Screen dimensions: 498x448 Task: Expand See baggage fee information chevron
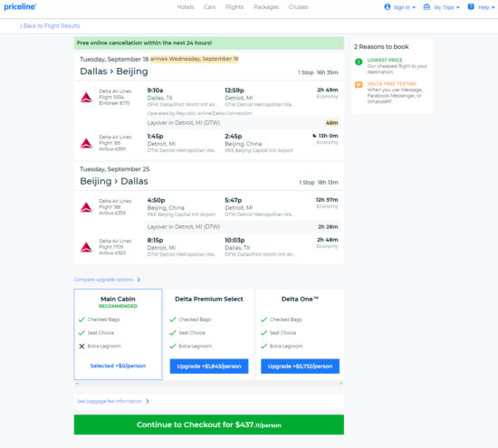coord(148,401)
